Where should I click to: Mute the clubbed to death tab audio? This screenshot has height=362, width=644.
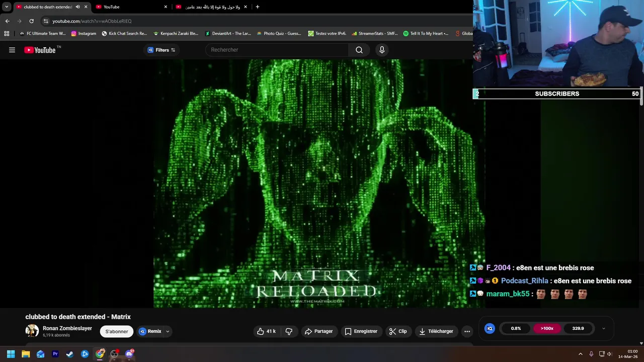pyautogui.click(x=77, y=7)
